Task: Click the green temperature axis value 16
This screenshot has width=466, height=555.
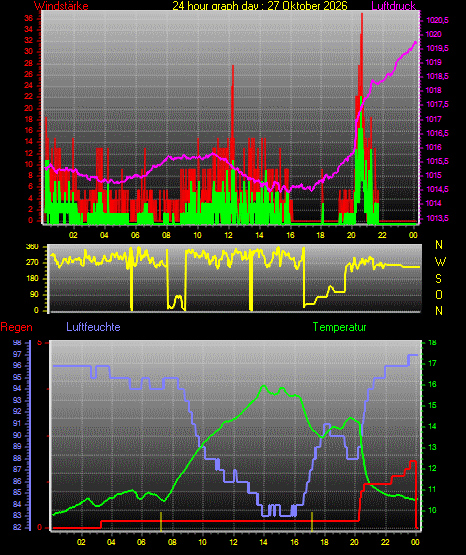Action: pos(432,384)
